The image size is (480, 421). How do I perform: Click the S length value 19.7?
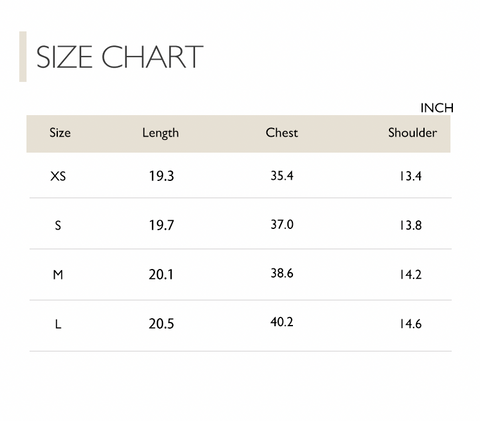point(161,225)
